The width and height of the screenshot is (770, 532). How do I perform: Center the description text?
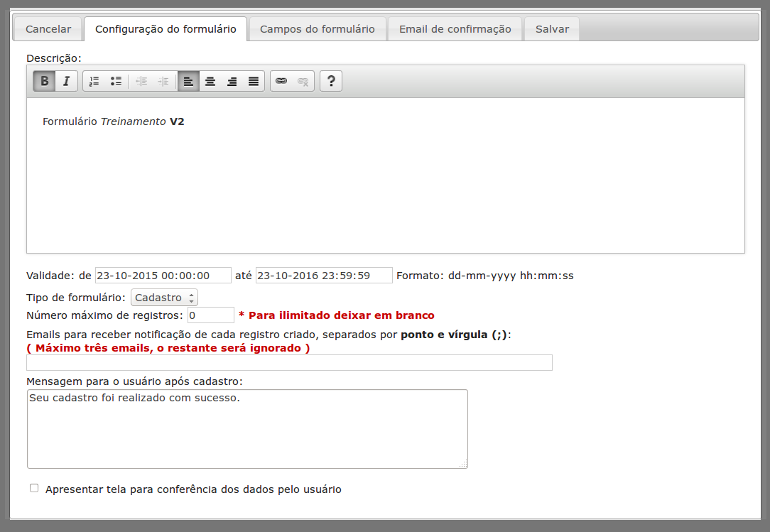[x=210, y=82]
